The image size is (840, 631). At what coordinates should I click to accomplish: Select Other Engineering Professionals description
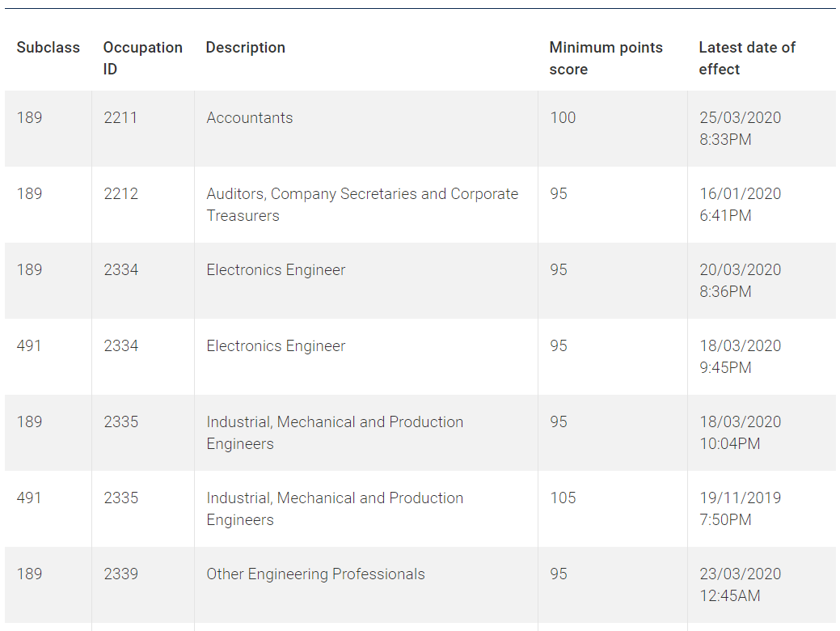[x=315, y=574]
